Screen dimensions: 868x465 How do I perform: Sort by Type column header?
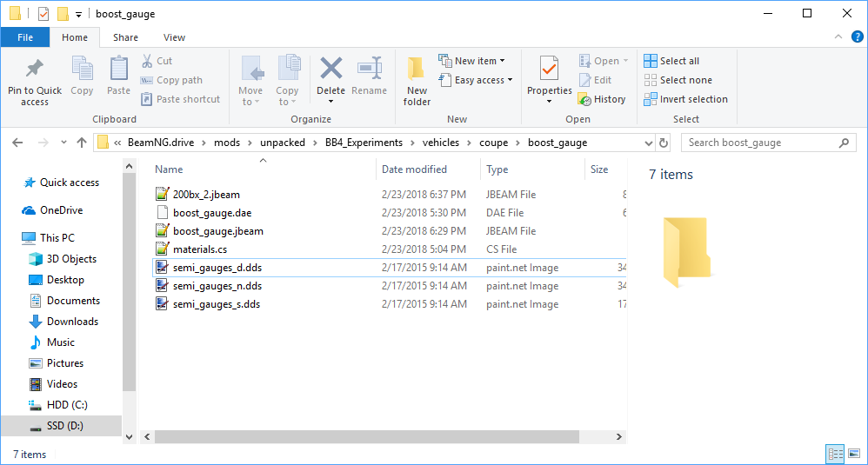pyautogui.click(x=497, y=169)
